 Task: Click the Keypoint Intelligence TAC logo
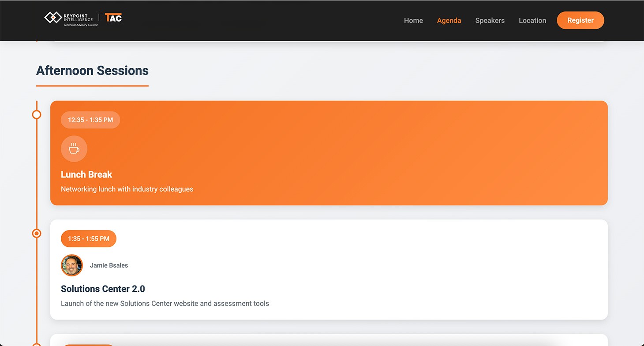pos(83,19)
